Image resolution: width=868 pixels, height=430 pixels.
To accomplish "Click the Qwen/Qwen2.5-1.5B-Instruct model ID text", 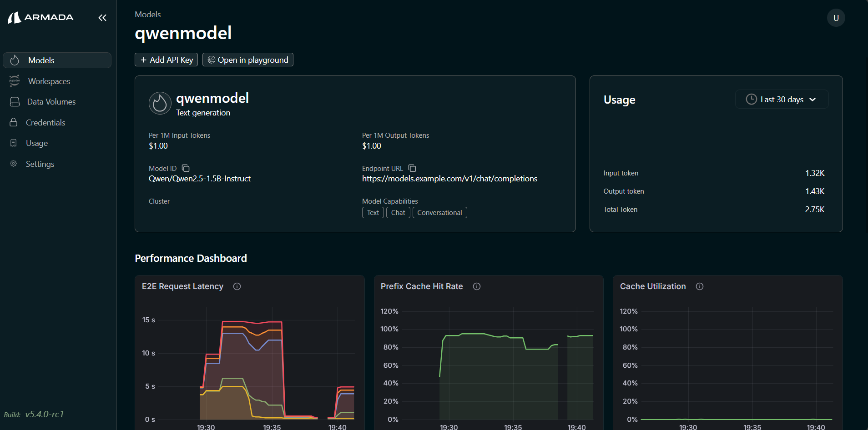I will pyautogui.click(x=200, y=179).
